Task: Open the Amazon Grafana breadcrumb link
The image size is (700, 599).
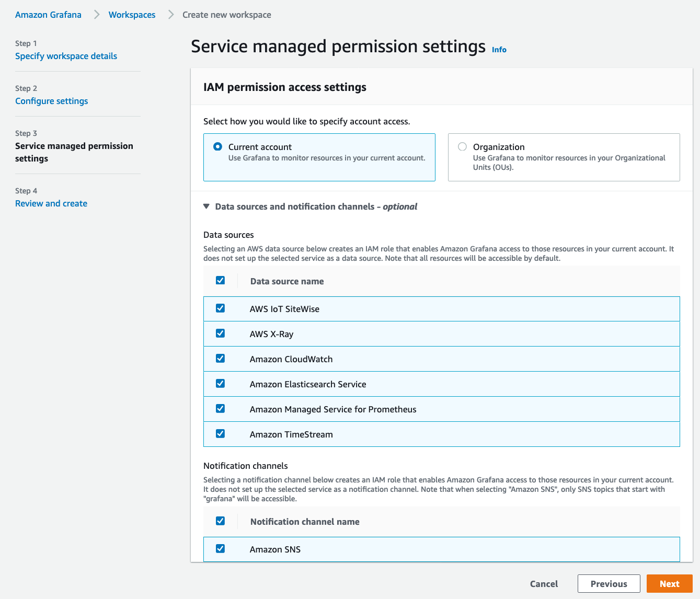Action: click(48, 15)
